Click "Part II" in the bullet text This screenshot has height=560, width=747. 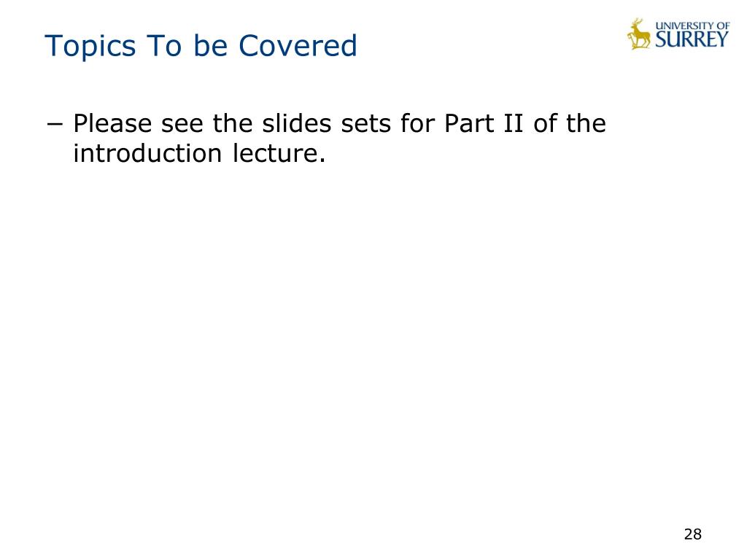484,124
